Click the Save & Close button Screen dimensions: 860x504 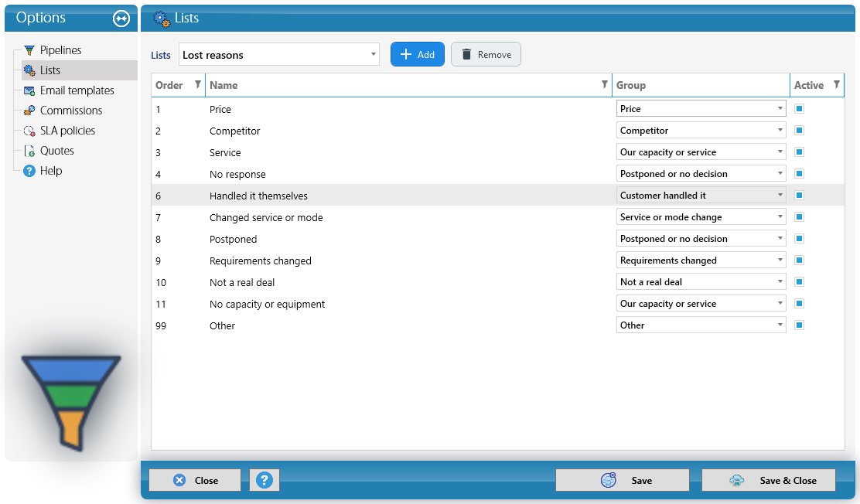pos(769,480)
